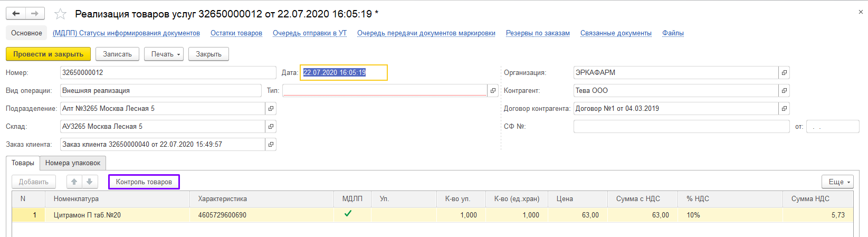Click the Провести и закрыть button
The height and width of the screenshot is (237, 868).
(x=48, y=54)
